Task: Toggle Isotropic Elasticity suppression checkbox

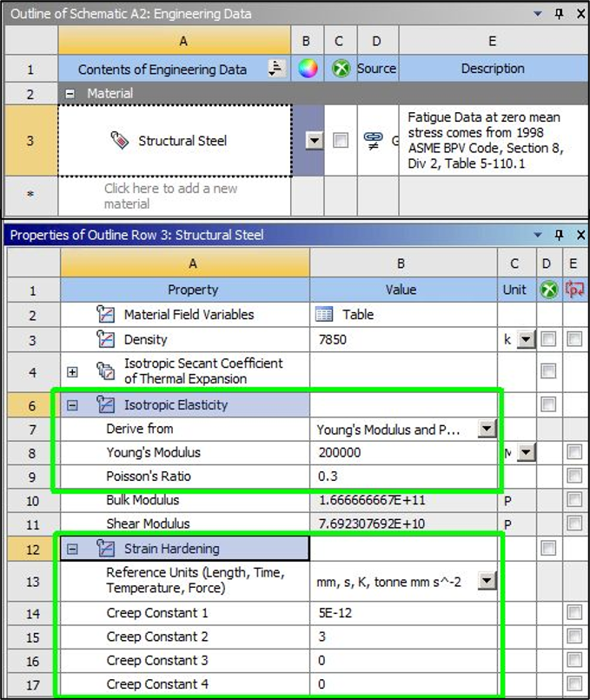Action: [548, 405]
